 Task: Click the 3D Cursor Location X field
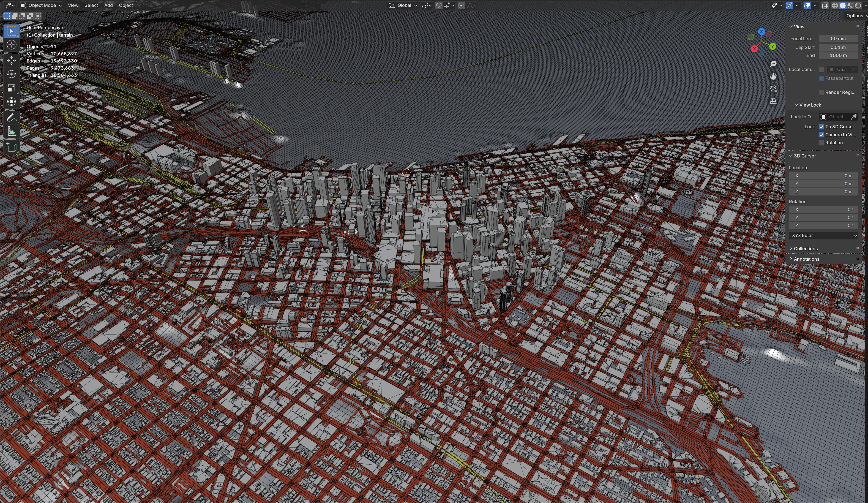point(823,176)
